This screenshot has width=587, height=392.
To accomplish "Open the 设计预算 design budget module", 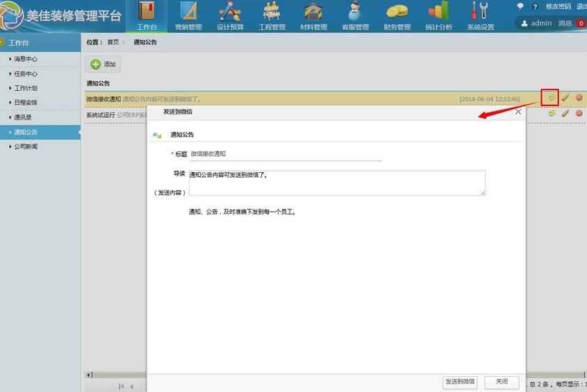I will (x=230, y=16).
